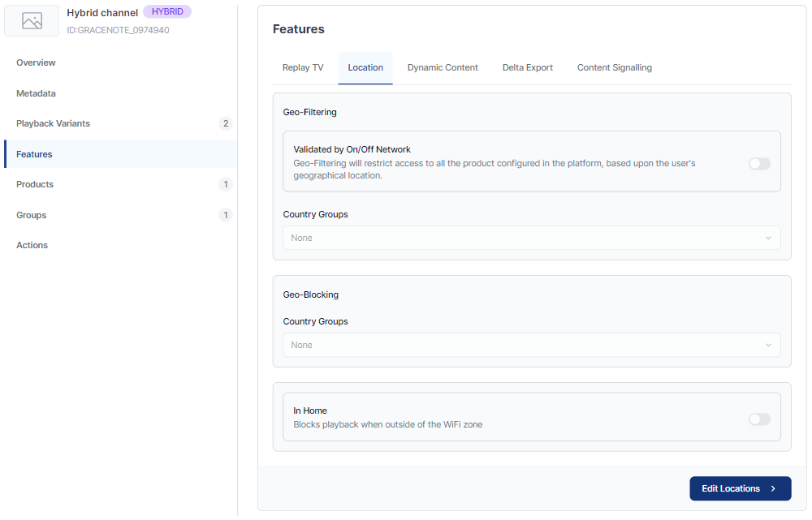Click the channel image placeholder thumbnail

[32, 21]
